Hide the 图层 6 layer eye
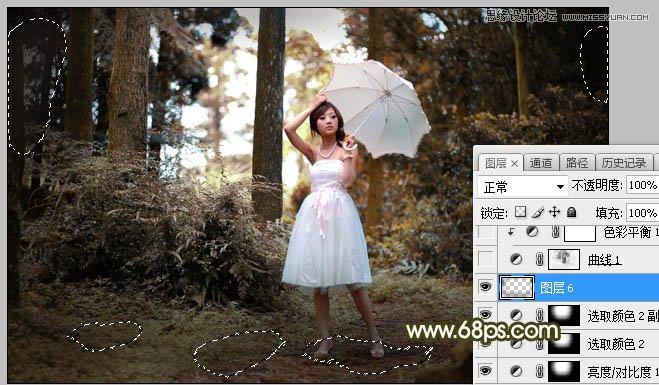659x385 pixels. coord(485,287)
